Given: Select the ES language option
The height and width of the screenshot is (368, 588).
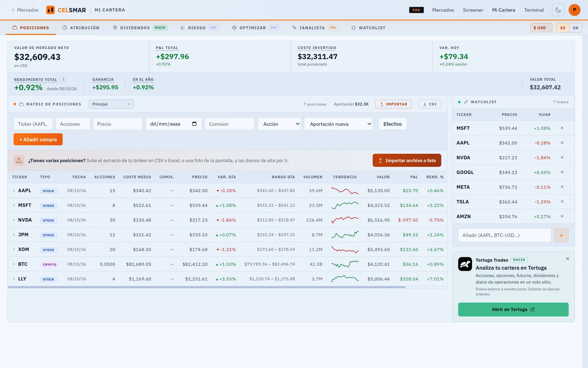Looking at the screenshot, I should click(563, 28).
